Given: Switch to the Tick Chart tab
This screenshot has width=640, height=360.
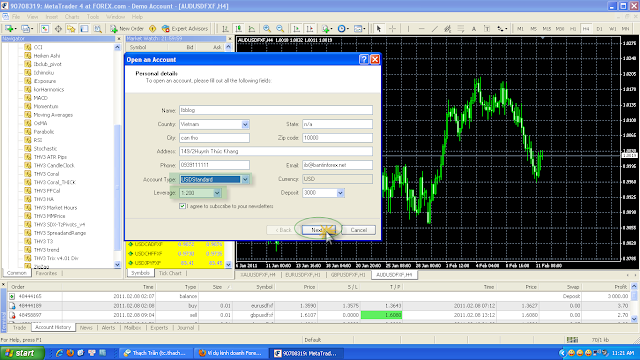Looking at the screenshot, I should (x=170, y=273).
